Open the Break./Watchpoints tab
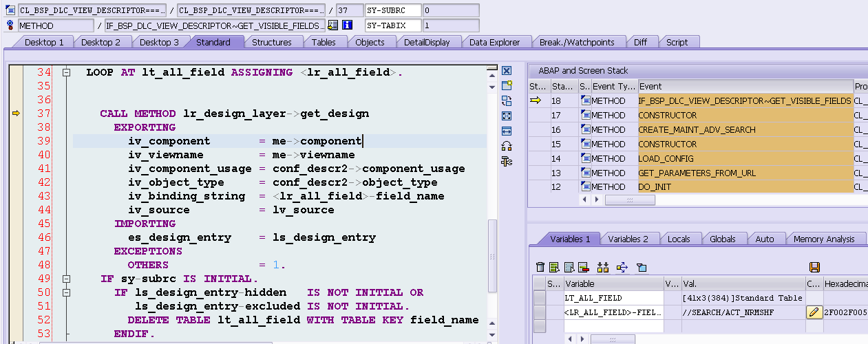 [577, 42]
